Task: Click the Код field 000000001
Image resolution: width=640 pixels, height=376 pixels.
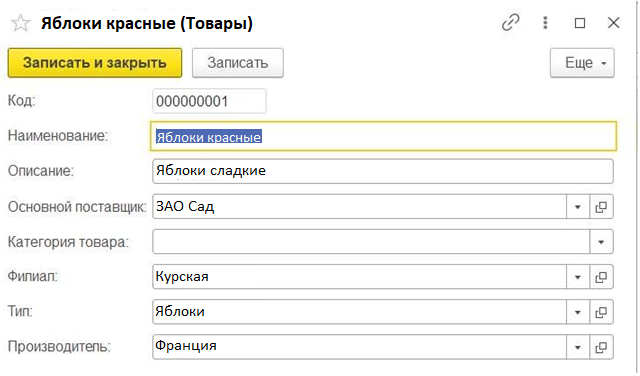Action: coord(209,101)
